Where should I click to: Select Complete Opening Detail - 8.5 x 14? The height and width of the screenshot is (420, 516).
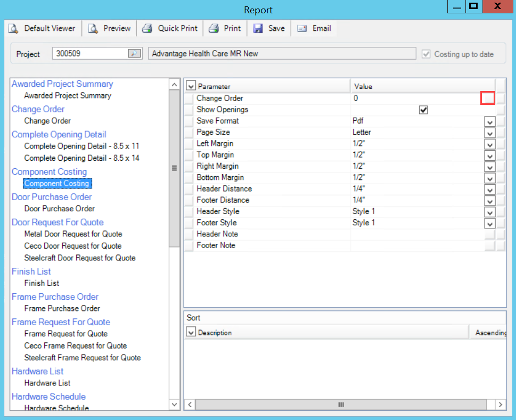pos(82,158)
